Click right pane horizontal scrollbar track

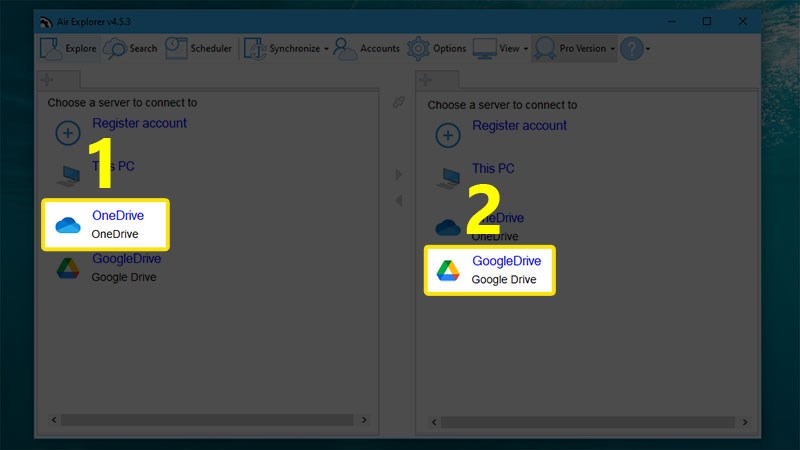coord(588,422)
